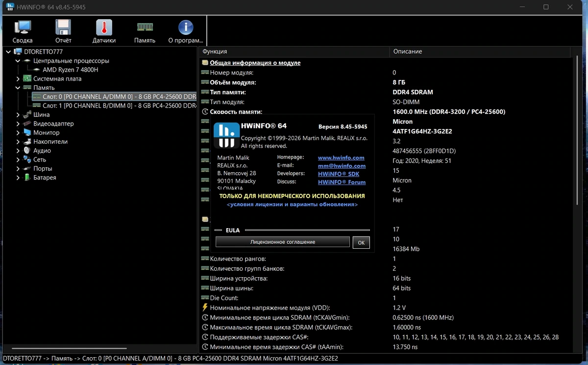Image resolution: width=588 pixels, height=365 pixels.
Task: Collapse the DTORETTO777 root node
Action: pyautogui.click(x=9, y=52)
